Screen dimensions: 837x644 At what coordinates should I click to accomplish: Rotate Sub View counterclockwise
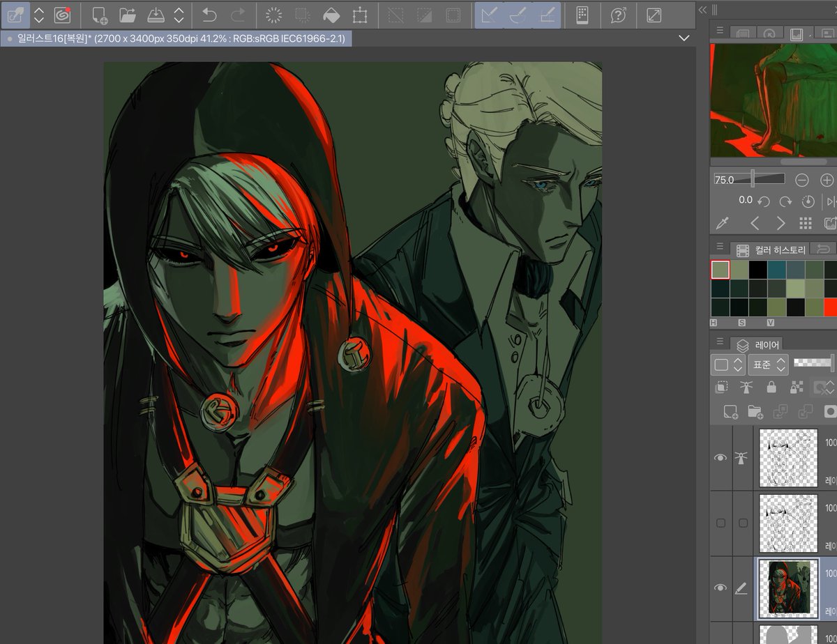(764, 201)
